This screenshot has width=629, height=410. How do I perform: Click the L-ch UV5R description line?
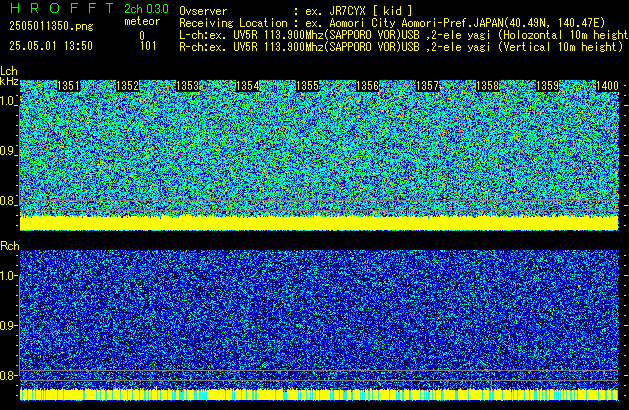(x=404, y=35)
